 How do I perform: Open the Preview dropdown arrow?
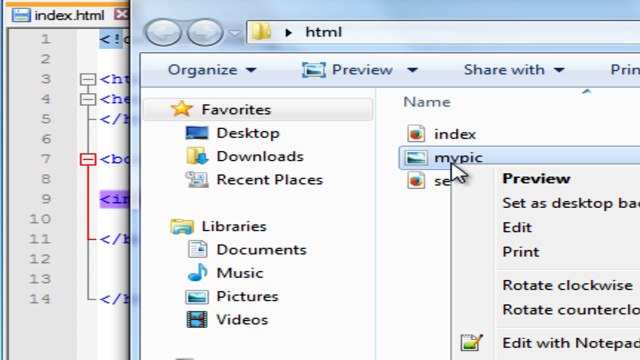[413, 70]
